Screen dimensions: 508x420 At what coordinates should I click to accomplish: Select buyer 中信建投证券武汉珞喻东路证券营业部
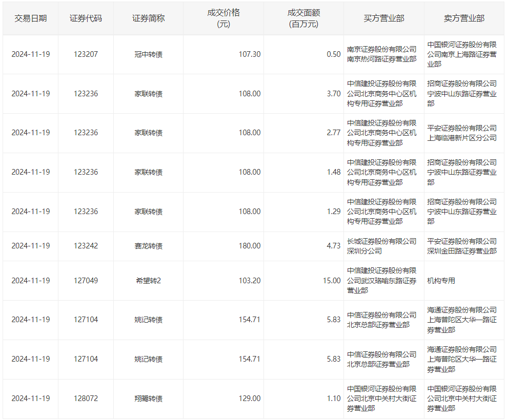pos(382,281)
